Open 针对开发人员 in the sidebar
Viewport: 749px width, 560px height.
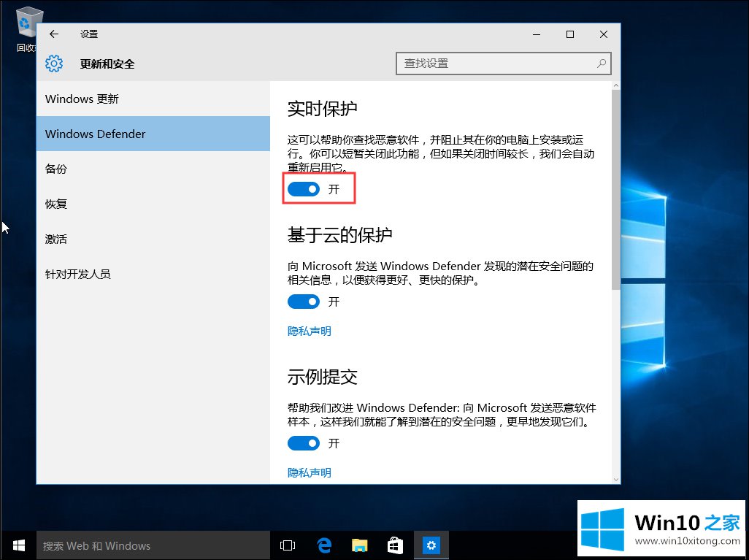pyautogui.click(x=153, y=274)
